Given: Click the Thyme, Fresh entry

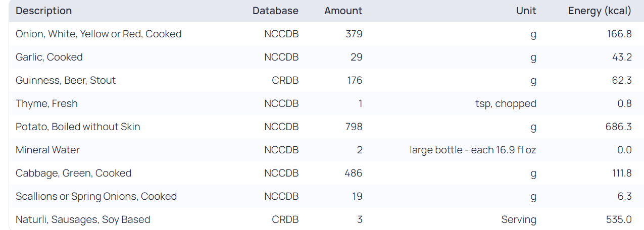Looking at the screenshot, I should (46, 103).
